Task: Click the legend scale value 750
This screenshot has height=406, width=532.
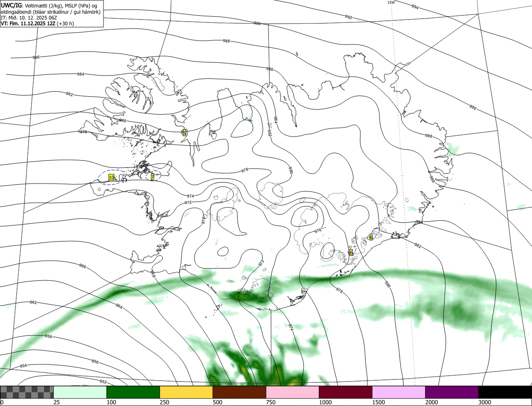Action: (270, 402)
